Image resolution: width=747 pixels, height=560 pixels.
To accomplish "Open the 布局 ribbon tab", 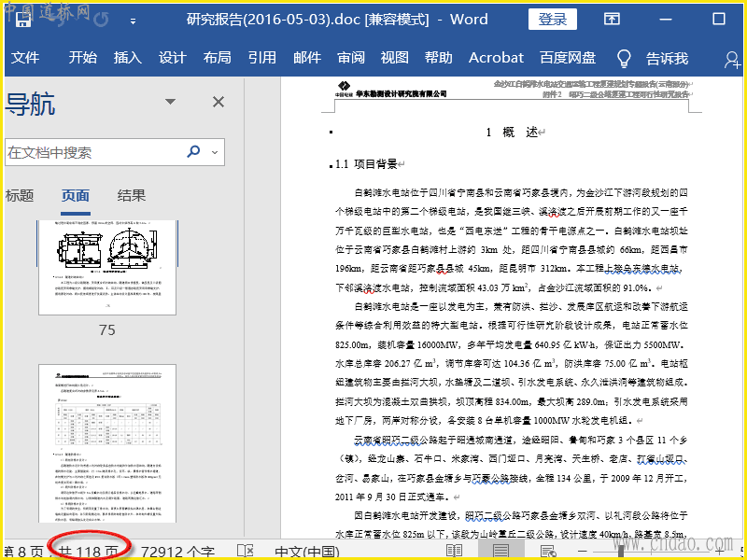I will 217,58.
